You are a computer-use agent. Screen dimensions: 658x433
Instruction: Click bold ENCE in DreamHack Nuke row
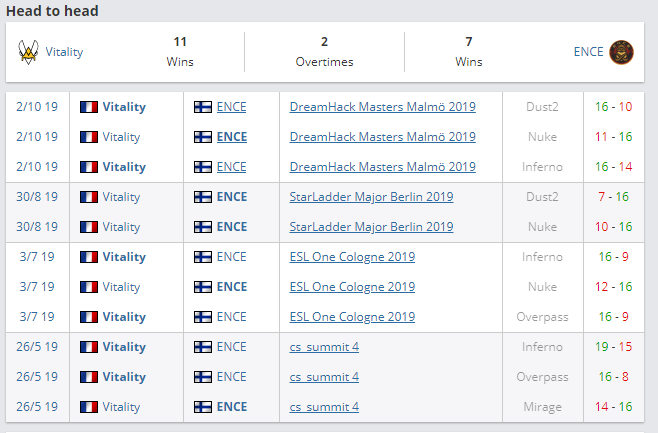(x=231, y=137)
